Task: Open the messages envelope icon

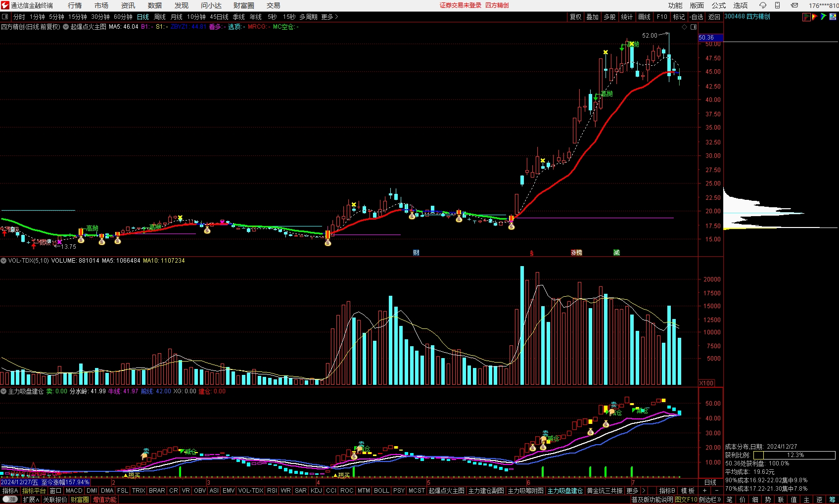Action: pyautogui.click(x=794, y=5)
